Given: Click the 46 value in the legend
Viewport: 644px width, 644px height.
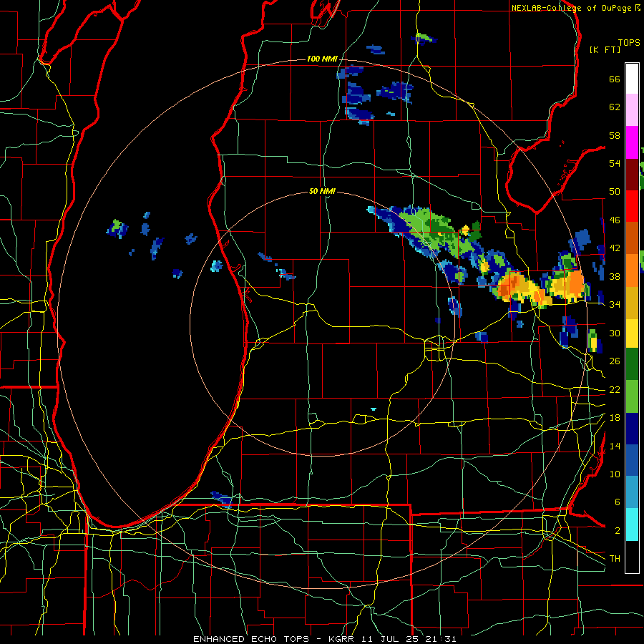Looking at the screenshot, I should pyautogui.click(x=615, y=220).
